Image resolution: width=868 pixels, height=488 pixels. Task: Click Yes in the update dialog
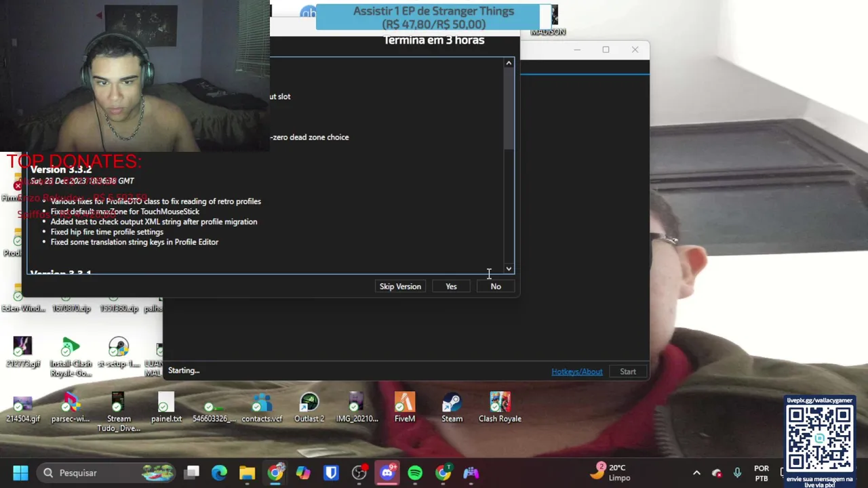coord(451,286)
